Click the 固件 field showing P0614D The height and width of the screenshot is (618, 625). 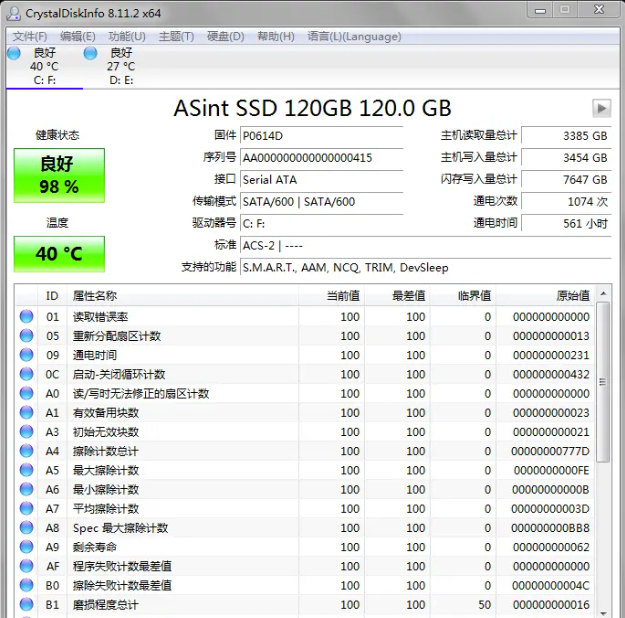pyautogui.click(x=320, y=135)
